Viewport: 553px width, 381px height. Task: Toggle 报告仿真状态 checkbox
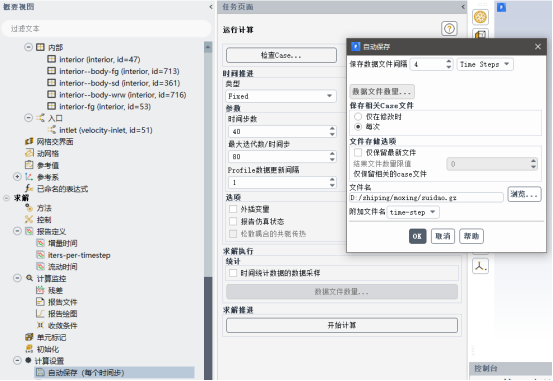[x=233, y=221]
